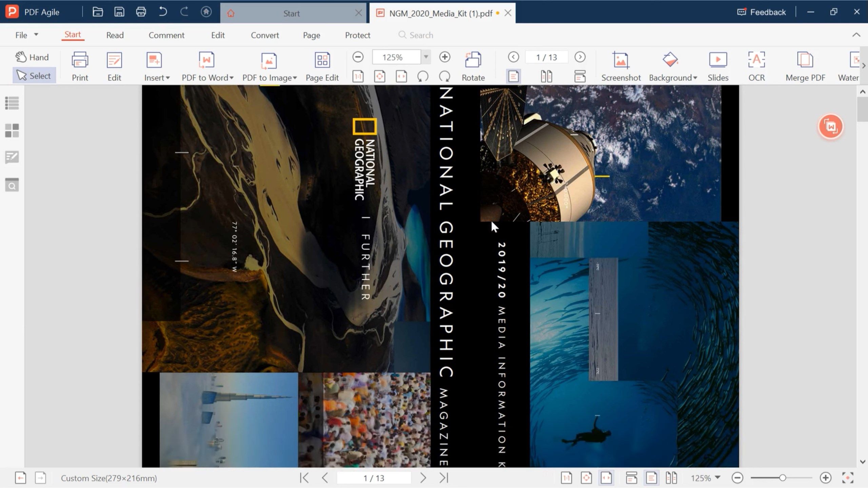Toggle two-page view in status bar

click(671, 478)
